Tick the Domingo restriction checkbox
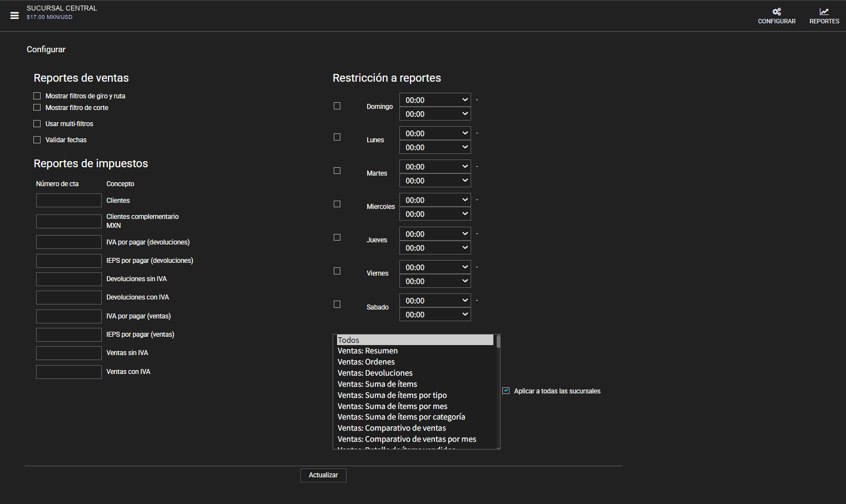Image resolution: width=846 pixels, height=504 pixels. tap(337, 106)
